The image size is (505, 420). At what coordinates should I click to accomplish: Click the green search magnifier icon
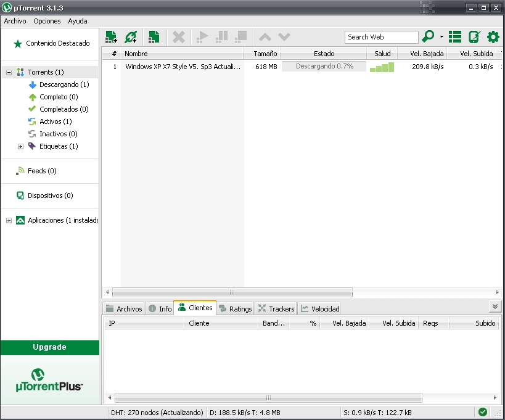[x=429, y=37]
